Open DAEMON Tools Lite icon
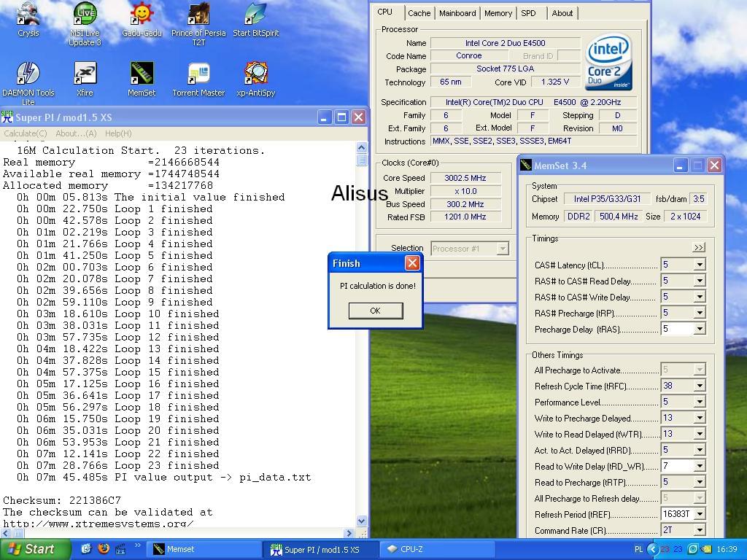Image resolution: width=747 pixels, height=560 pixels. (x=28, y=83)
